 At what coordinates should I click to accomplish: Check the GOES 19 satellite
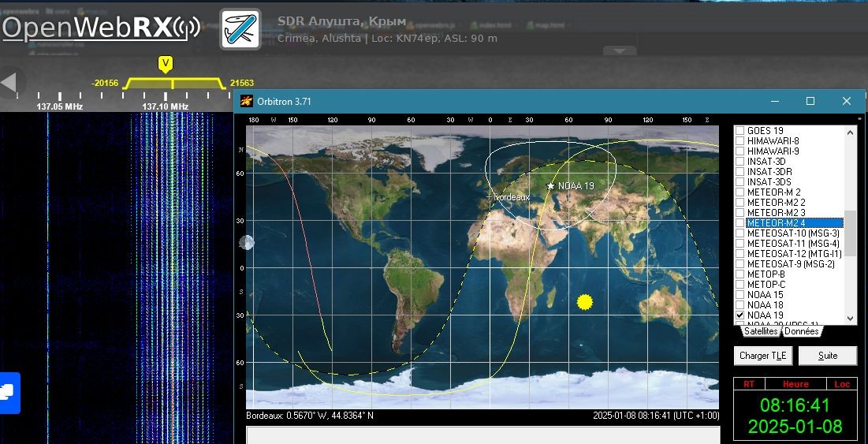pos(739,131)
